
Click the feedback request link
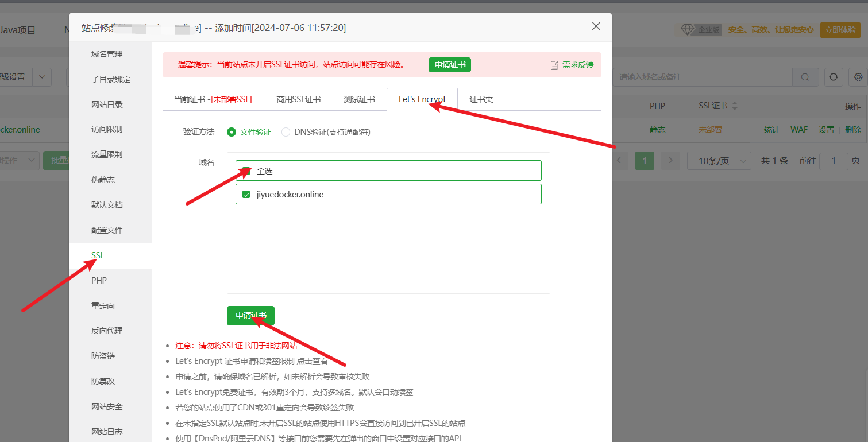(x=578, y=65)
